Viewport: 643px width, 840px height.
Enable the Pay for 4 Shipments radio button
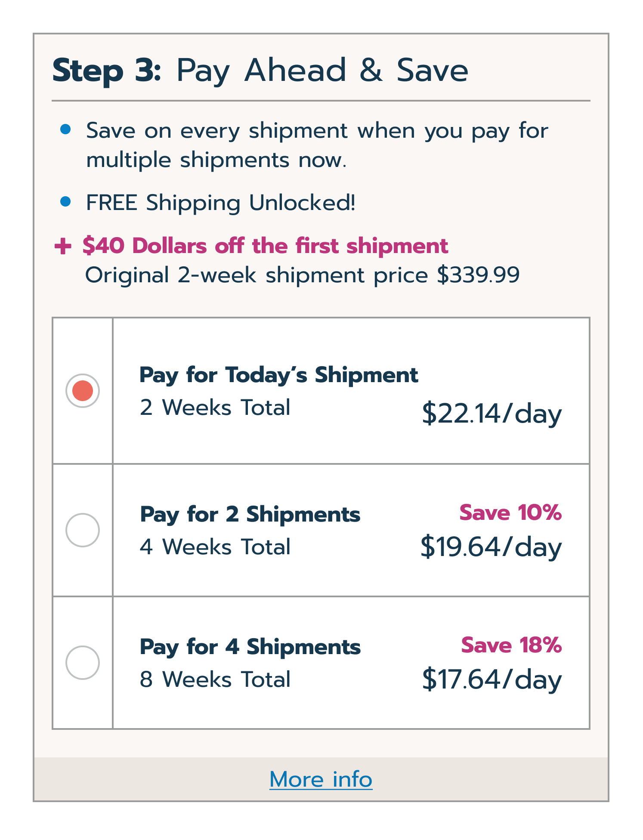point(82,663)
